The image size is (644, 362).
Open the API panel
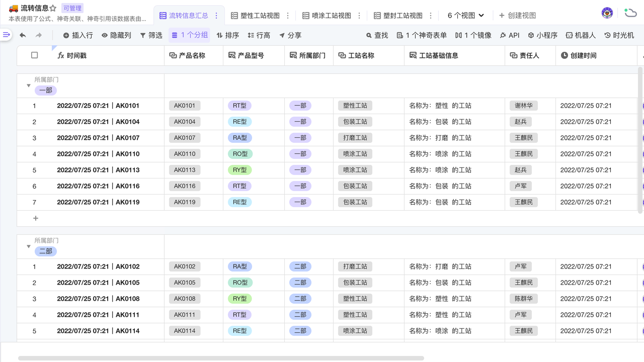[x=509, y=35]
